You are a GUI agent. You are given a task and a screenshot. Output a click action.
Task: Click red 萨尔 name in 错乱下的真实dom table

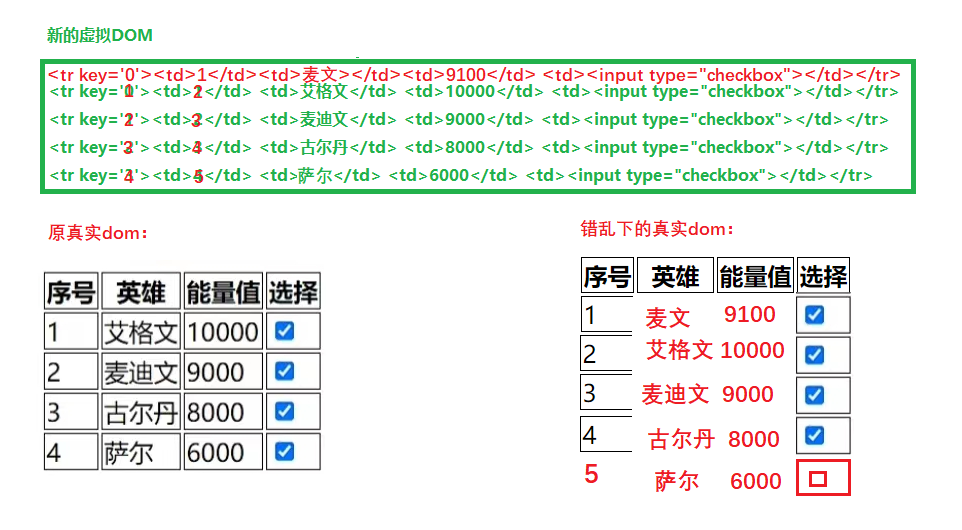pos(677,482)
